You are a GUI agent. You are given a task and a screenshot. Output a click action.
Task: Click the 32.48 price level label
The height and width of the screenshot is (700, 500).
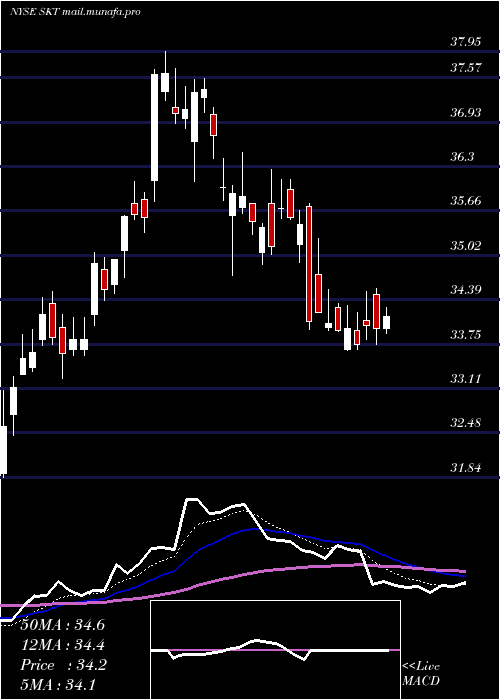(465, 422)
